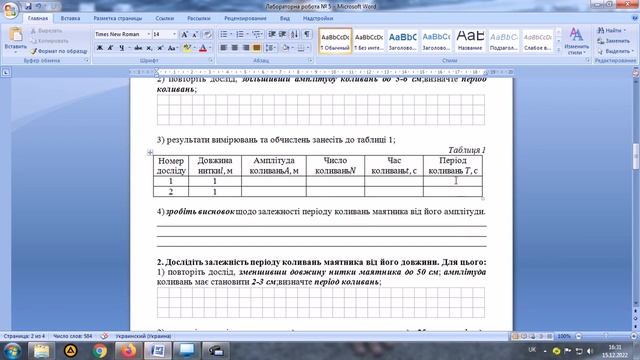Image resolution: width=640 pixels, height=360 pixels.
Task: Click the bulleted list icon
Action: [224, 35]
